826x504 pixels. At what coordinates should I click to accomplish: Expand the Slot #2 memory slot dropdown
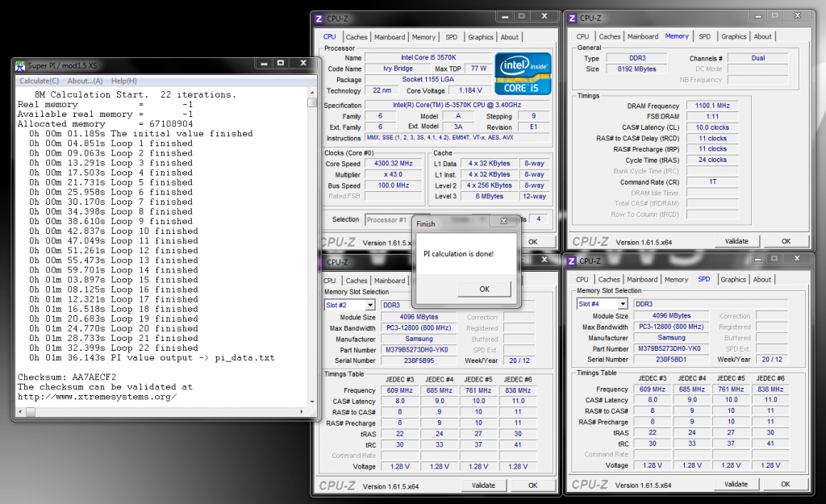point(370,305)
